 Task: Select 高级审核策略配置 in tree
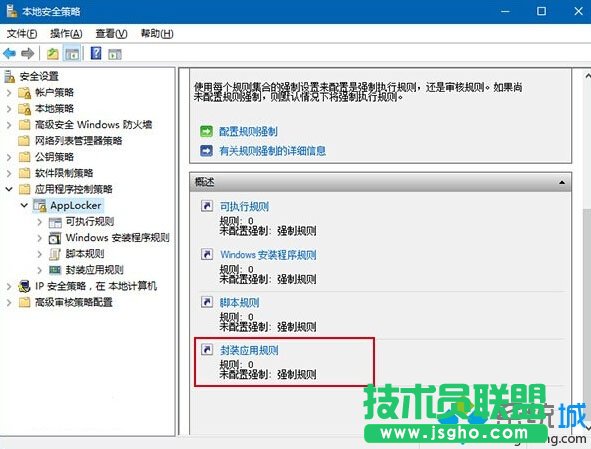pos(74,302)
